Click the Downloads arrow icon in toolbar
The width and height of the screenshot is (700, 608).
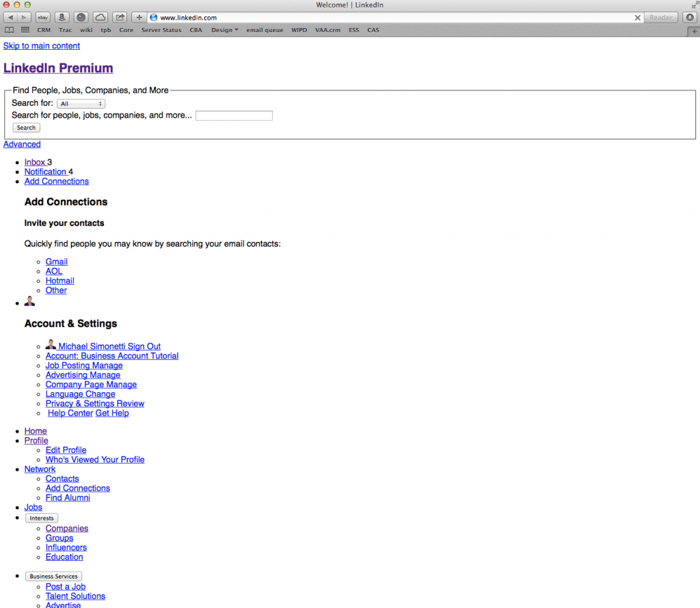tap(690, 17)
